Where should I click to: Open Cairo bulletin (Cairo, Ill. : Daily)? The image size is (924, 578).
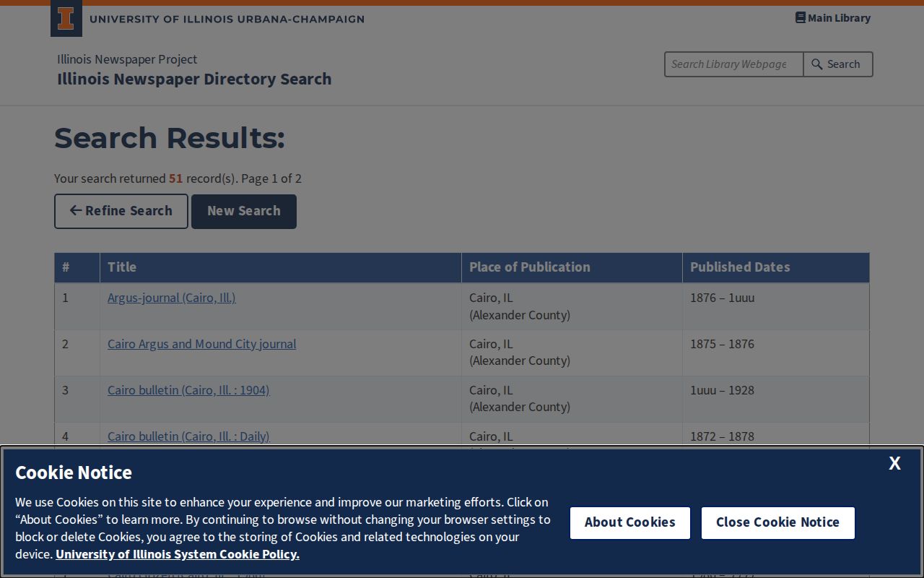click(188, 436)
